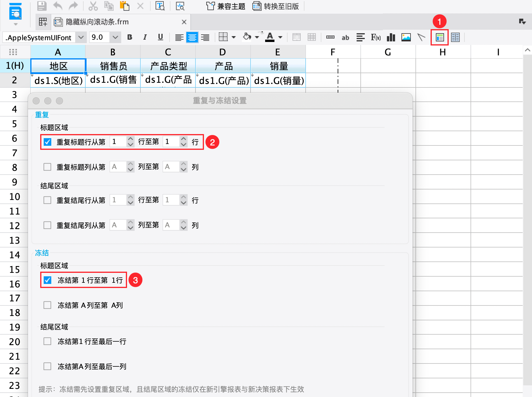The width and height of the screenshot is (532, 397).
Task: Click the cell borders icon
Action: pos(223,37)
